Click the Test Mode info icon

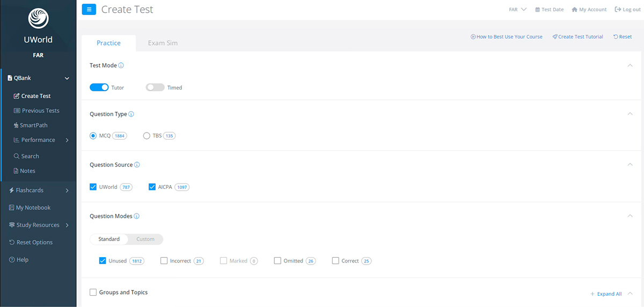point(121,65)
